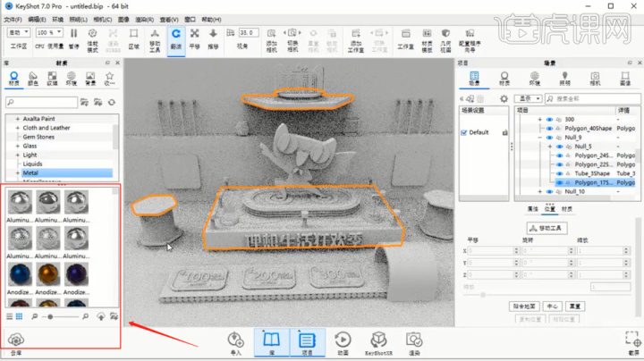Screen dimensions: 644x361
Task: Select the Dolly camera tool
Action: (x=213, y=39)
